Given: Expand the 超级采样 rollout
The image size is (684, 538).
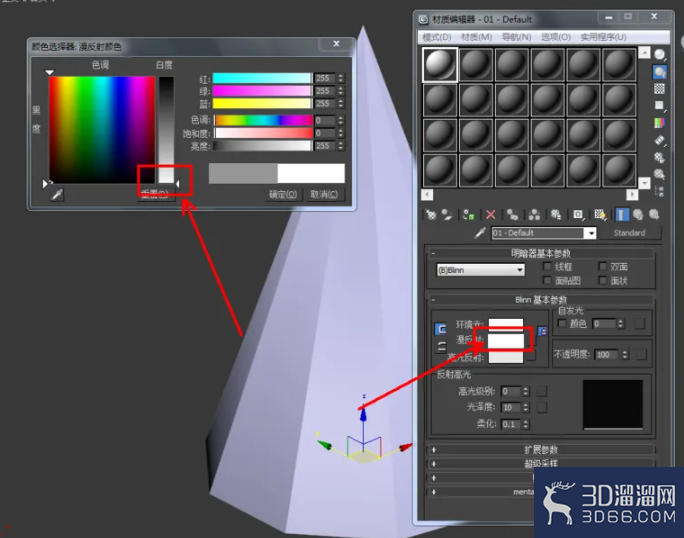Looking at the screenshot, I should (x=540, y=464).
